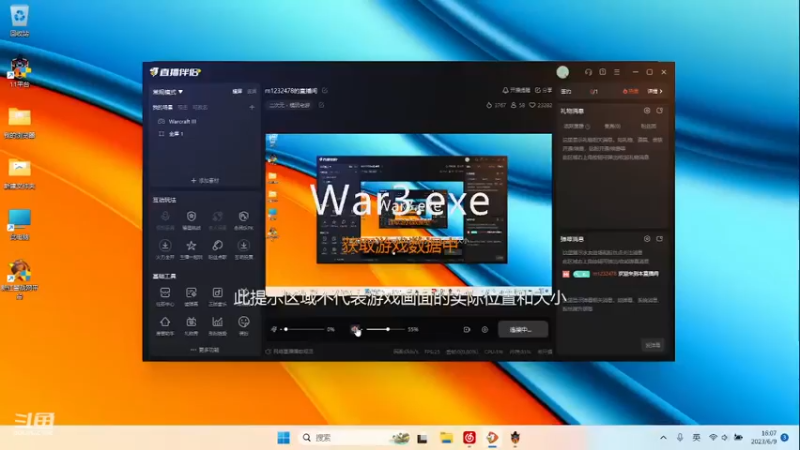This screenshot has height=450, width=800.
Task: Select the Warcraft III source row
Action: pos(206,121)
